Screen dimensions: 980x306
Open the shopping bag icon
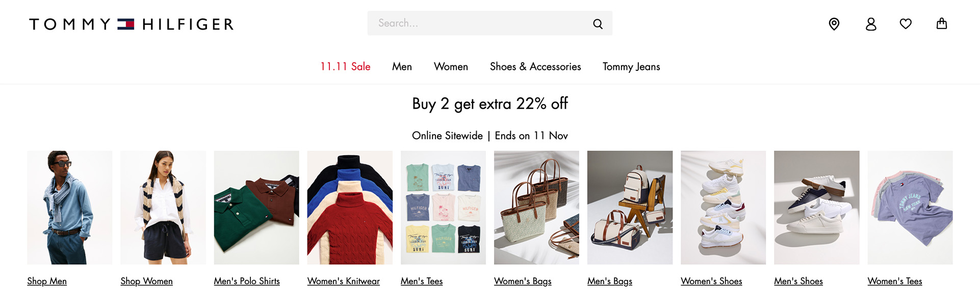click(942, 24)
